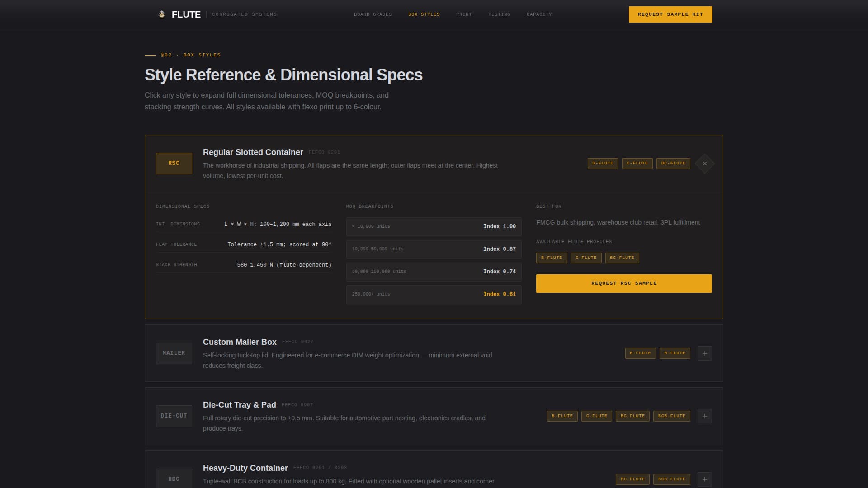Screen dimensions: 868x488
Task: Click the DIE-CUT badge
Action: point(174,416)
